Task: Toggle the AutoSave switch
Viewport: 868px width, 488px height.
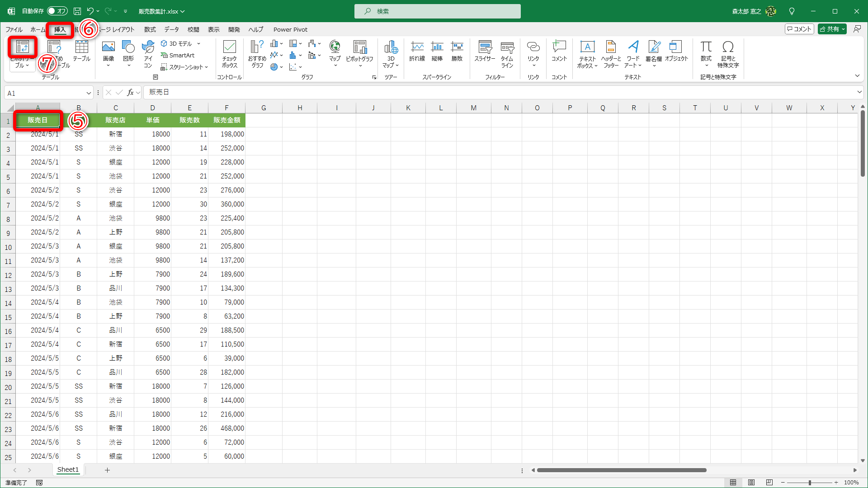Action: tap(57, 11)
